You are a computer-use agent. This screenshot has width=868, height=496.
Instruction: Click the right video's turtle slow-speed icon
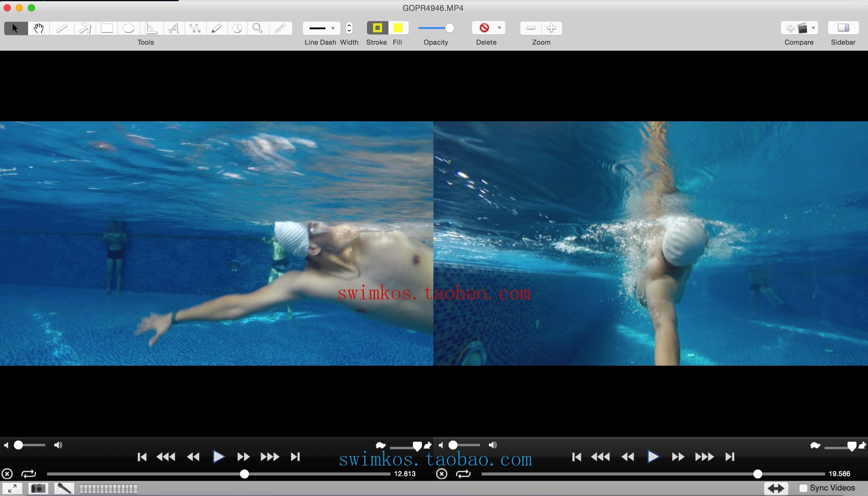click(x=815, y=445)
